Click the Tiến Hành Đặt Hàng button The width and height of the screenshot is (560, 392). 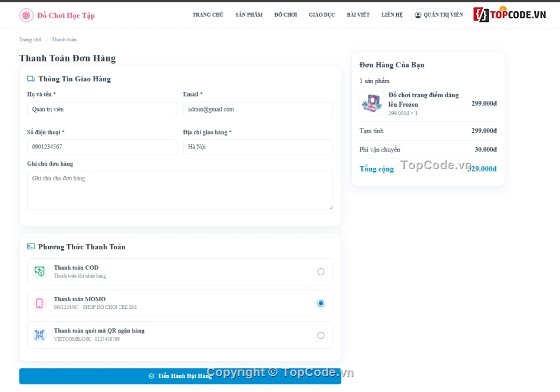tap(180, 376)
